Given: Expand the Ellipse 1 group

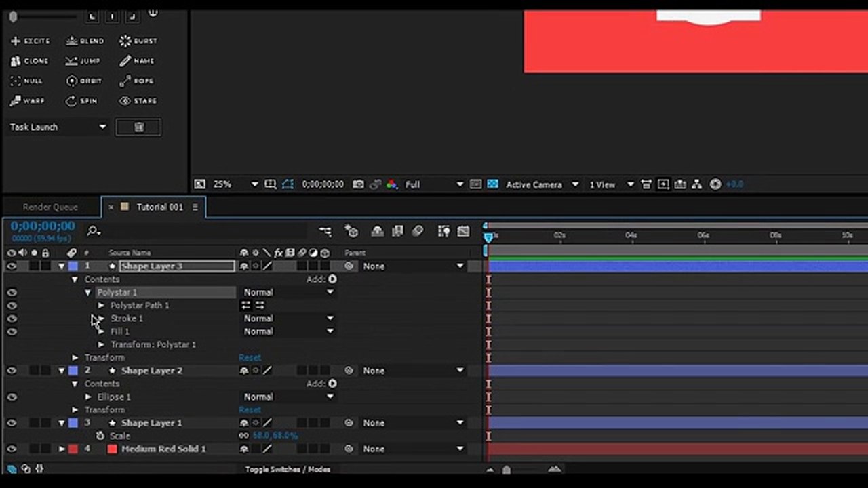Looking at the screenshot, I should point(88,397).
